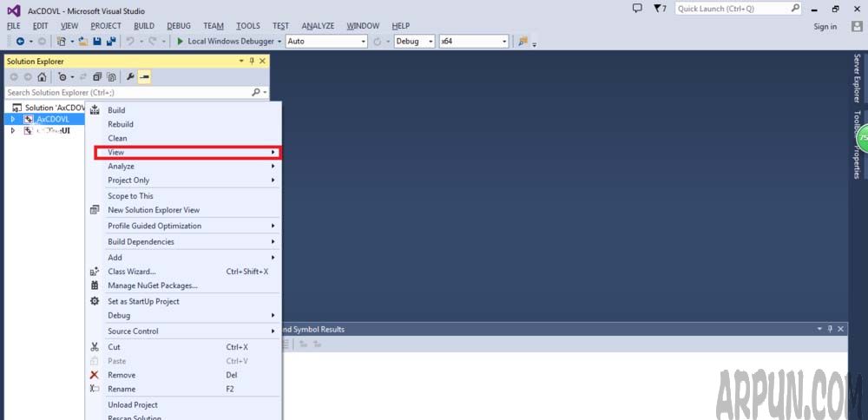Choose Remove from the context menu
The image size is (868, 420).
pyautogui.click(x=184, y=375)
